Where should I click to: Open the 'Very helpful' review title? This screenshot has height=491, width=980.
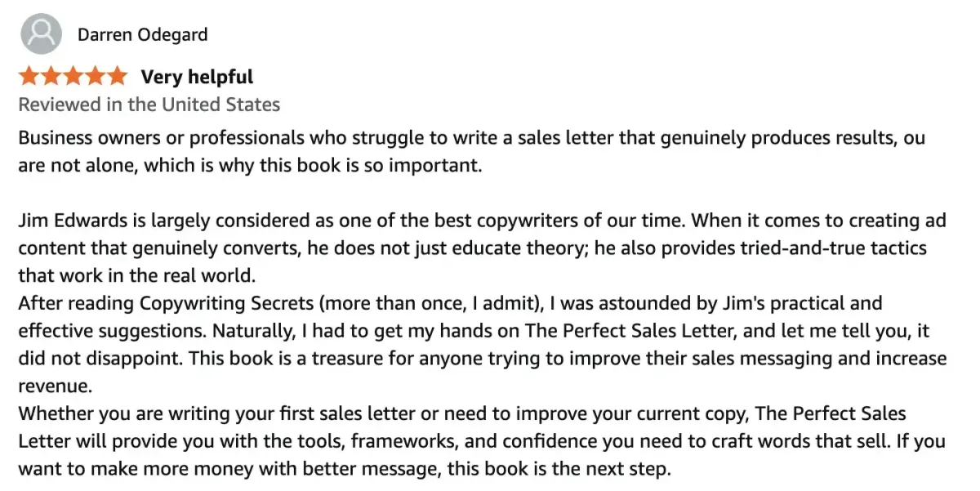point(197,77)
